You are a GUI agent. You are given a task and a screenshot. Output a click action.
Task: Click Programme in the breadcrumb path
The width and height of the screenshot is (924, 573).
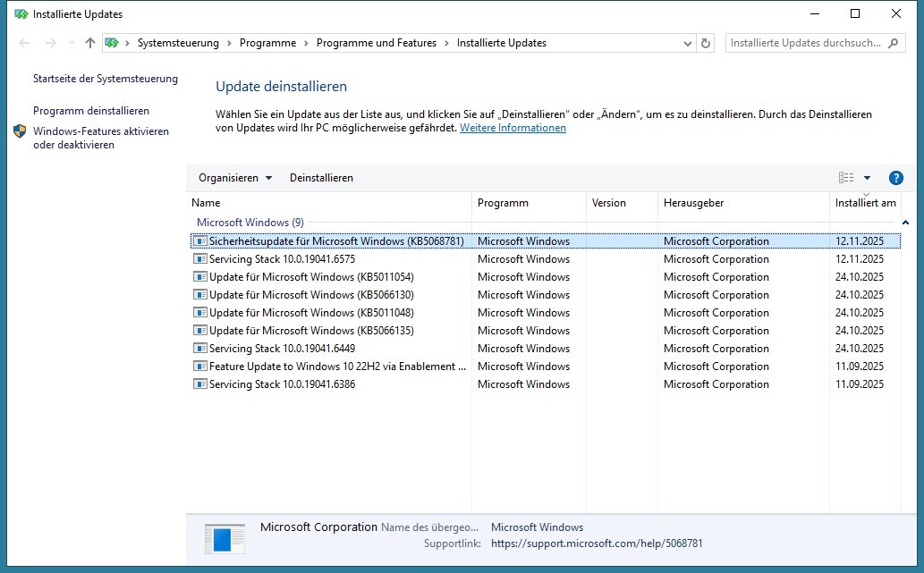click(267, 43)
